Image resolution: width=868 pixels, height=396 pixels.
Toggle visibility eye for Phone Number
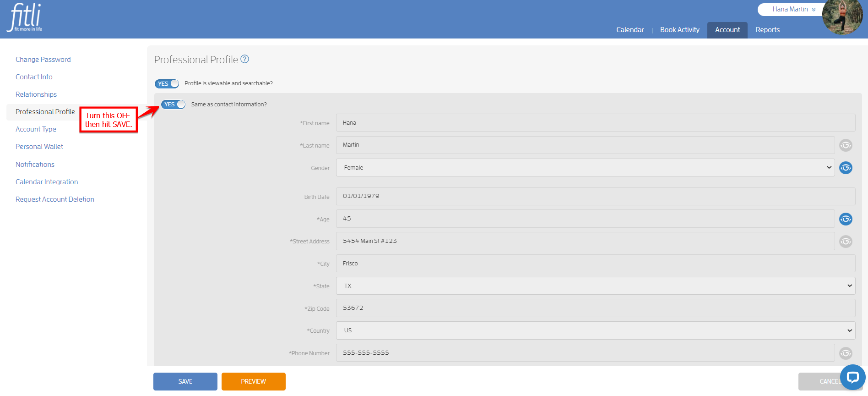(x=846, y=353)
